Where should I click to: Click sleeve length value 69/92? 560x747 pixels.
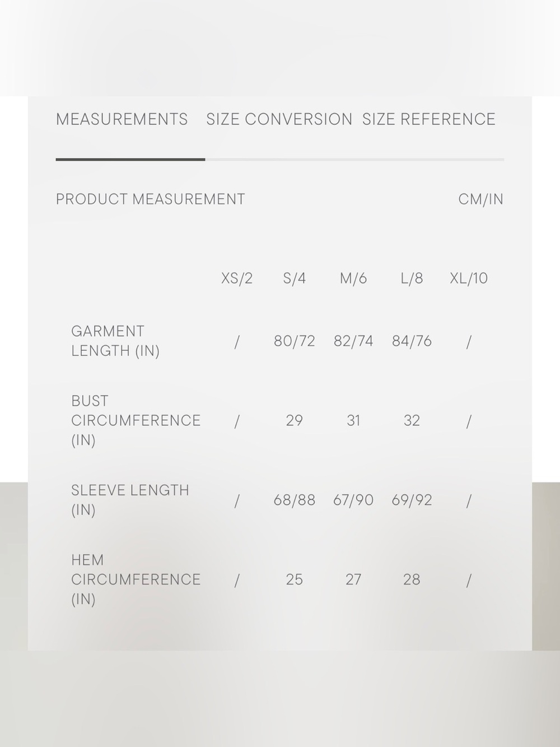tap(412, 500)
